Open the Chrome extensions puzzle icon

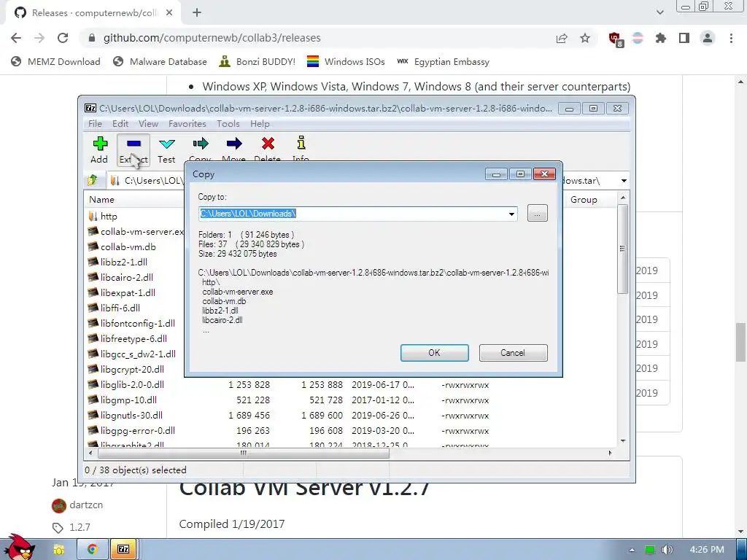(x=661, y=38)
